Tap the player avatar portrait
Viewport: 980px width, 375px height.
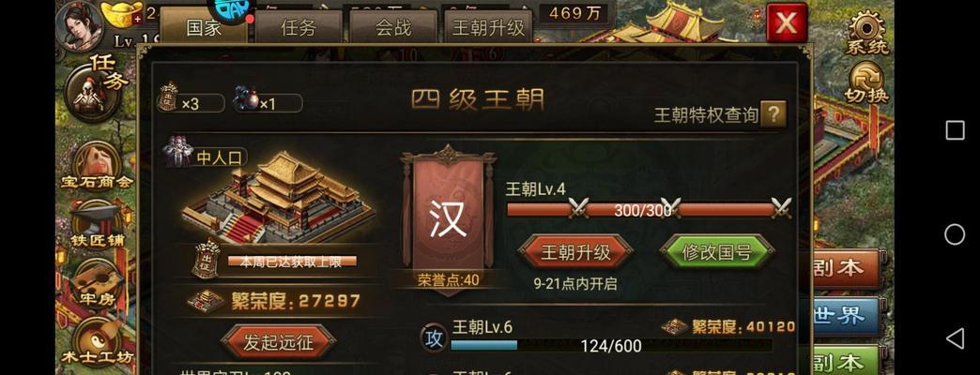tap(80, 26)
